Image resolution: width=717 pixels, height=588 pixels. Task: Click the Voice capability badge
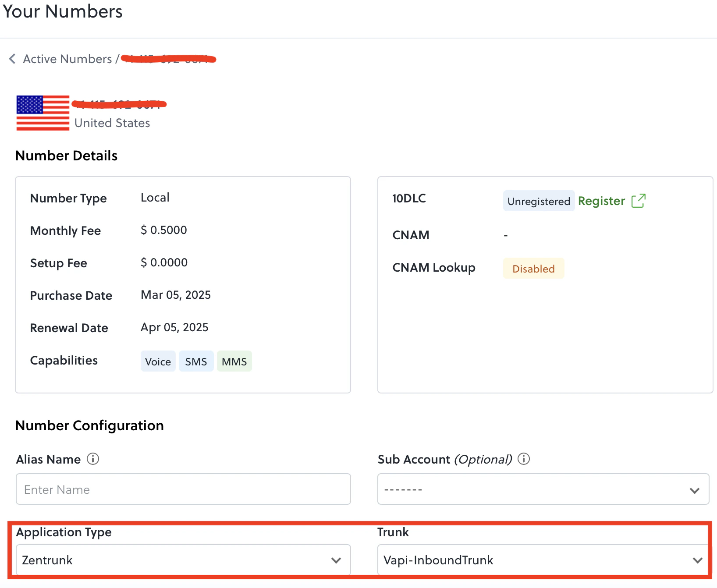pos(158,361)
